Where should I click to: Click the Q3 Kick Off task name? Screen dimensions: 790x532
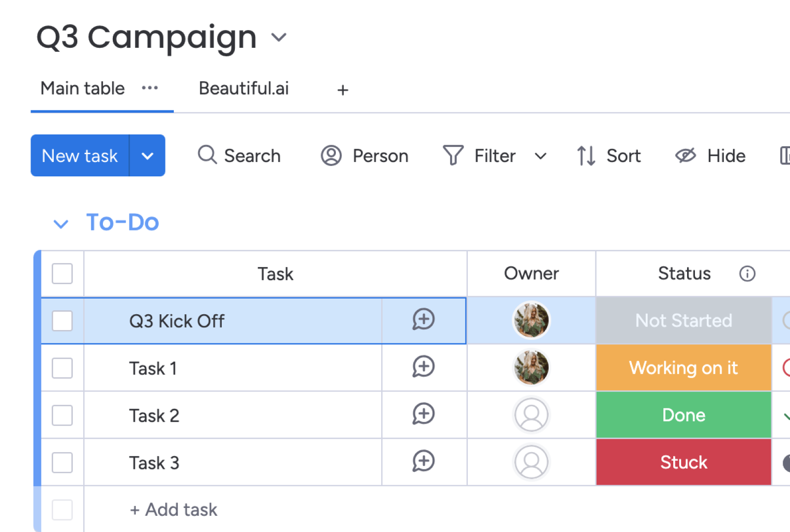tap(177, 321)
